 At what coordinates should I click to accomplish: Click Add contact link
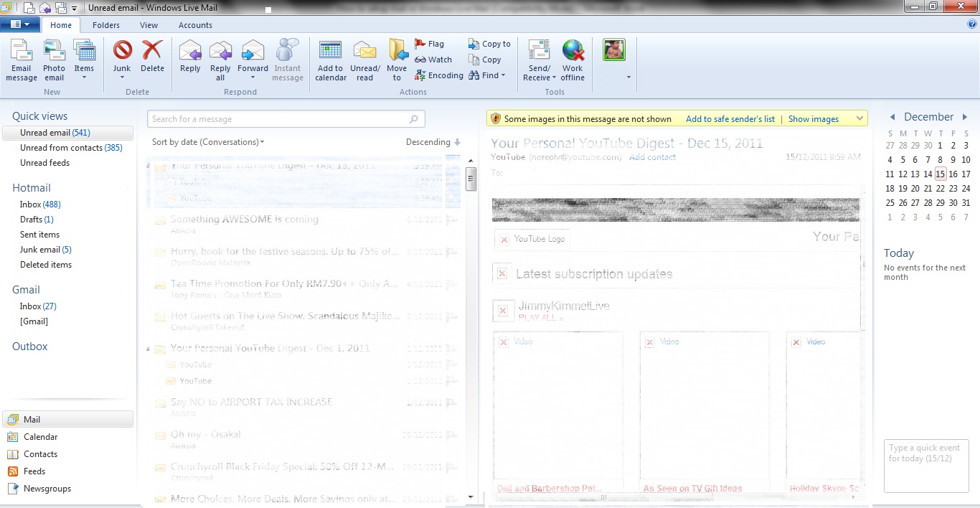(x=653, y=157)
